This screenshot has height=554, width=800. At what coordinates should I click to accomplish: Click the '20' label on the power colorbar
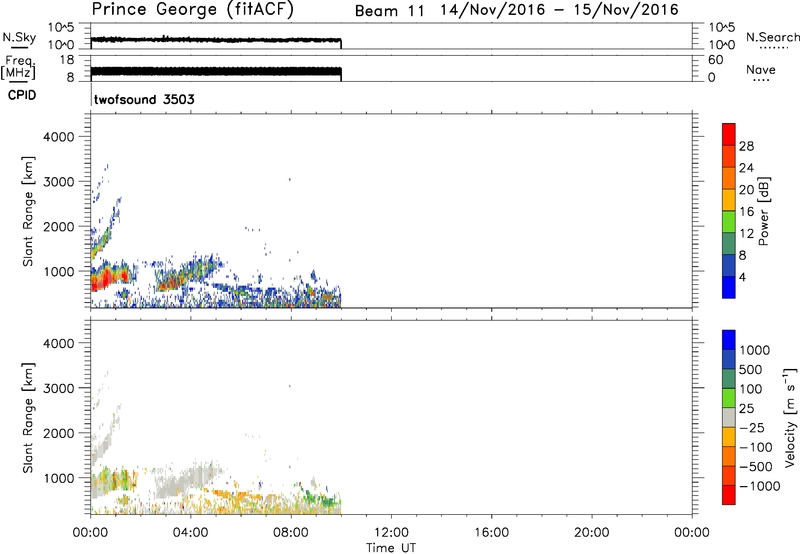coord(746,190)
